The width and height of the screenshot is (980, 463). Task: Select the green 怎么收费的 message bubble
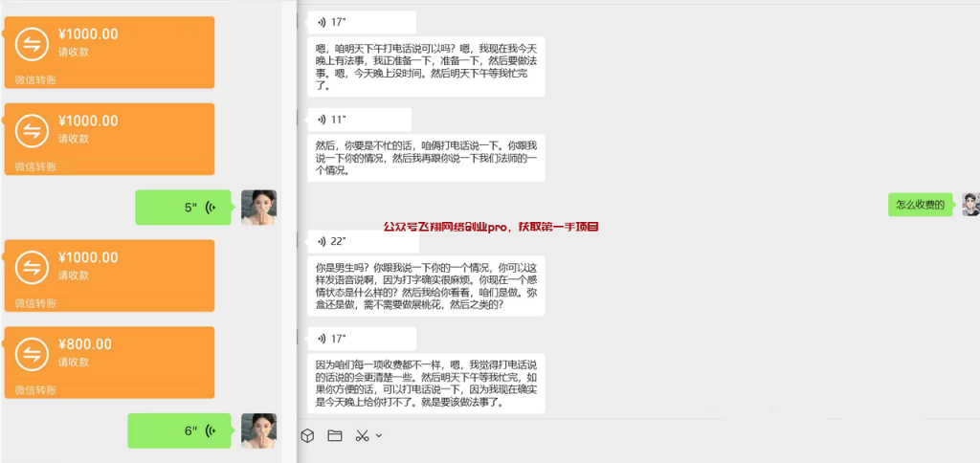pyautogui.click(x=921, y=205)
